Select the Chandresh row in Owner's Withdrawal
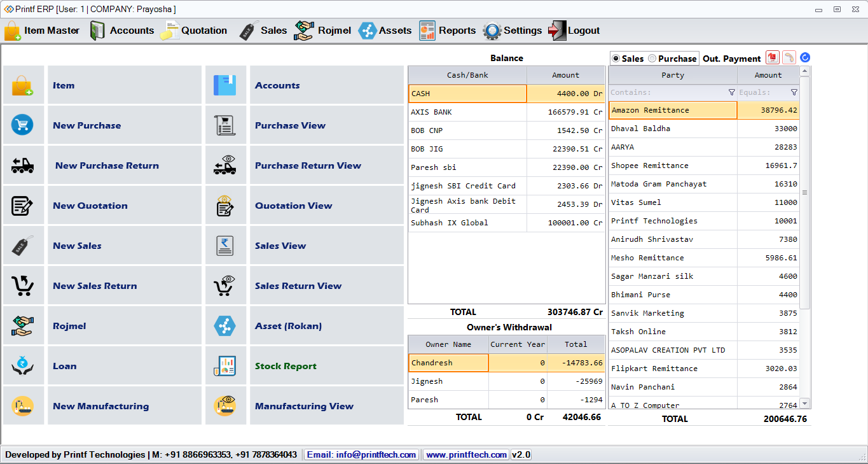Screen dimensions: 868x464 pos(448,362)
